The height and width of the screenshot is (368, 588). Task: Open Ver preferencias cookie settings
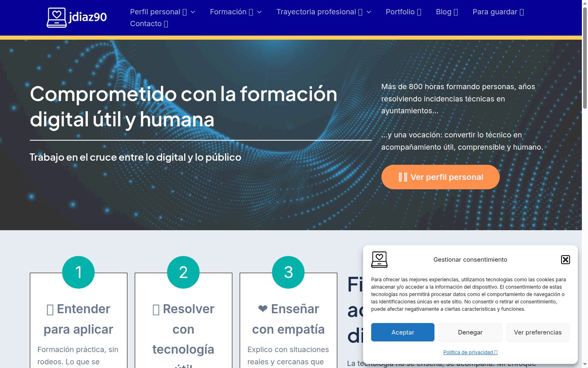point(538,332)
